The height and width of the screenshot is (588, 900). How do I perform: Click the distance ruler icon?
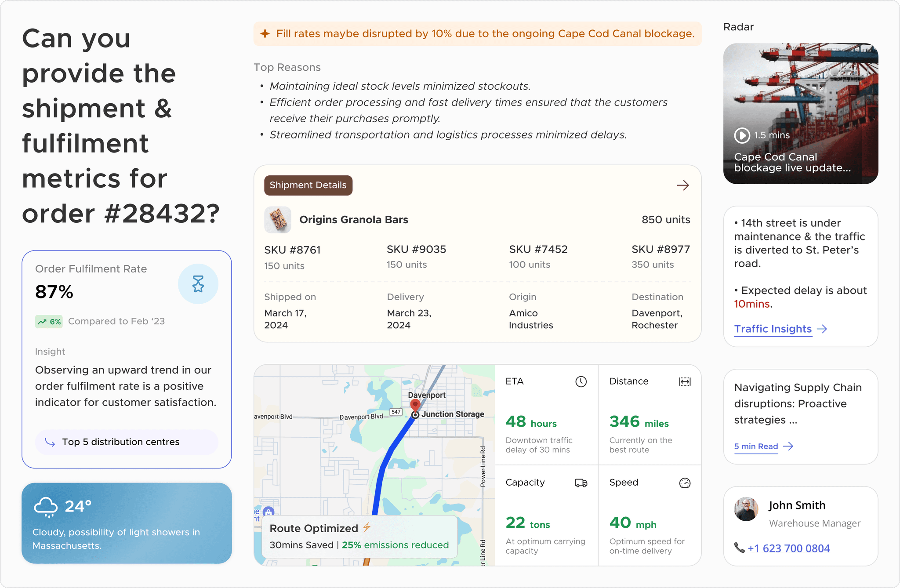[x=684, y=382]
